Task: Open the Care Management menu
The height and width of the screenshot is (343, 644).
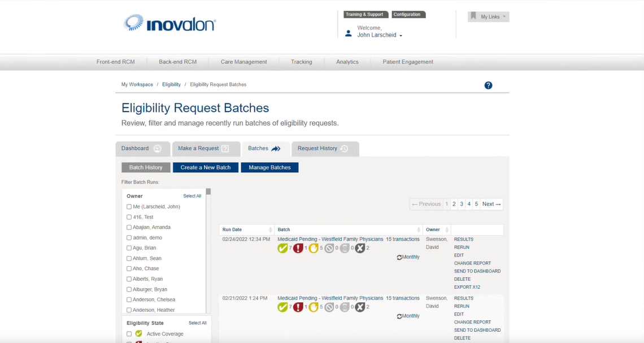Action: [x=243, y=62]
